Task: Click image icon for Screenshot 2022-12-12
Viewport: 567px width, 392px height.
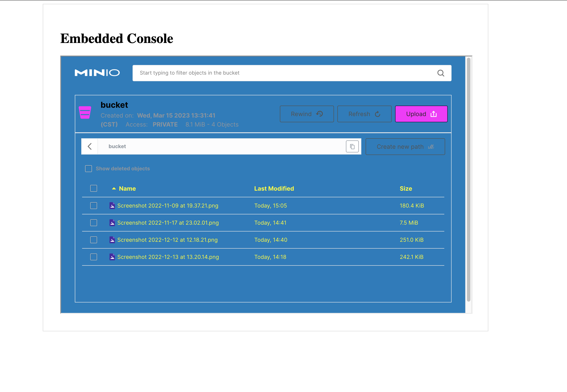Action: click(x=112, y=240)
